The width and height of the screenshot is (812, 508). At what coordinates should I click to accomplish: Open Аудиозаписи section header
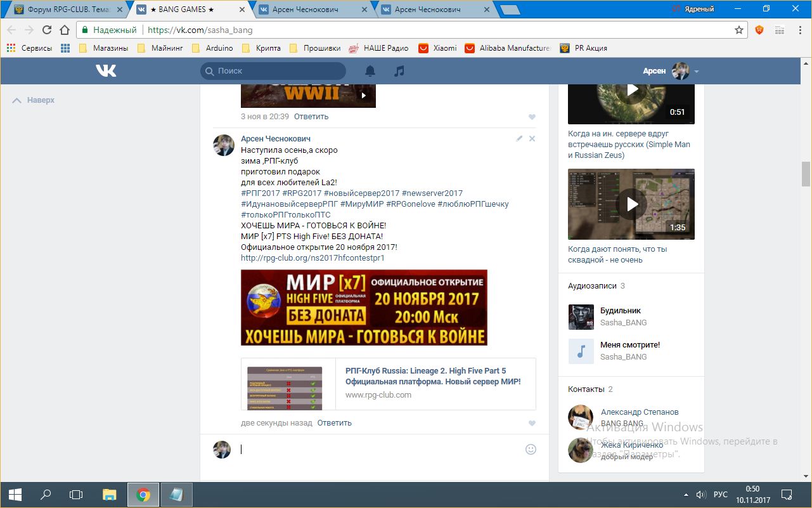592,286
